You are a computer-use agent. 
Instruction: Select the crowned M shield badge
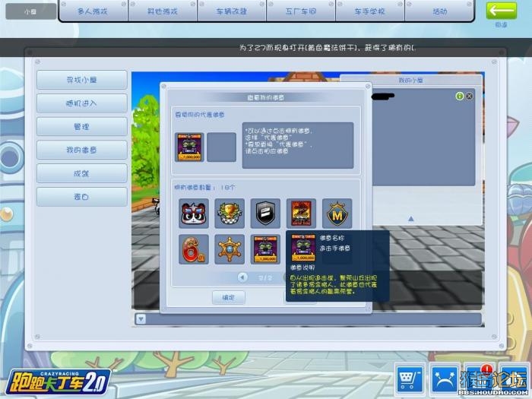pyautogui.click(x=337, y=214)
